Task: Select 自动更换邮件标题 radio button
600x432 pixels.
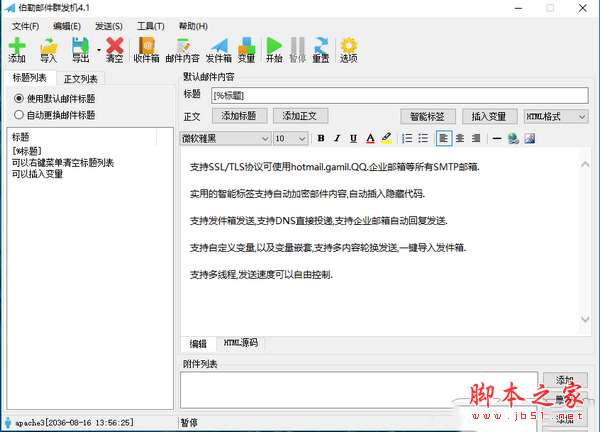Action: (19, 114)
